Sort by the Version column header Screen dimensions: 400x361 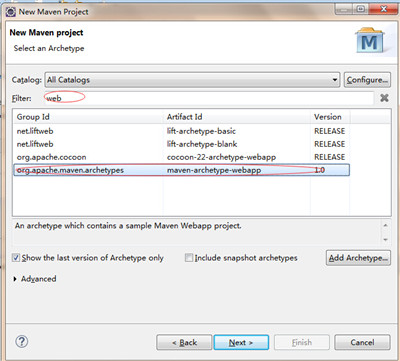tap(330, 117)
